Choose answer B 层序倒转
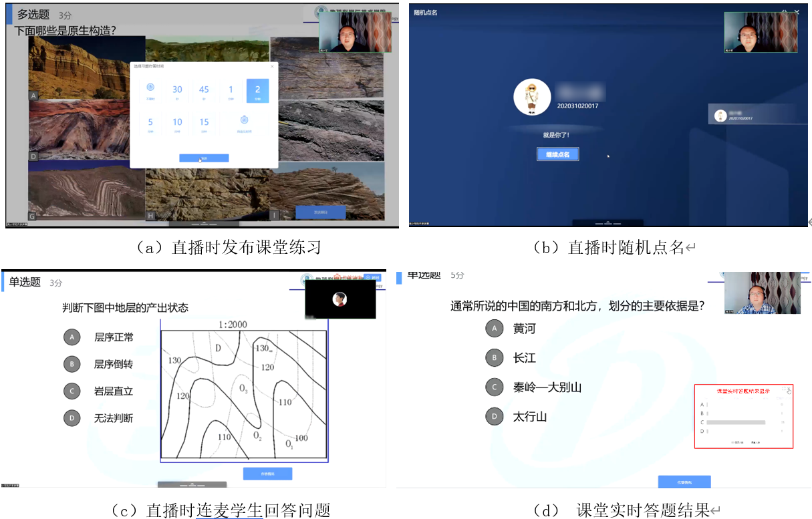This screenshot has width=812, height=519. point(72,364)
